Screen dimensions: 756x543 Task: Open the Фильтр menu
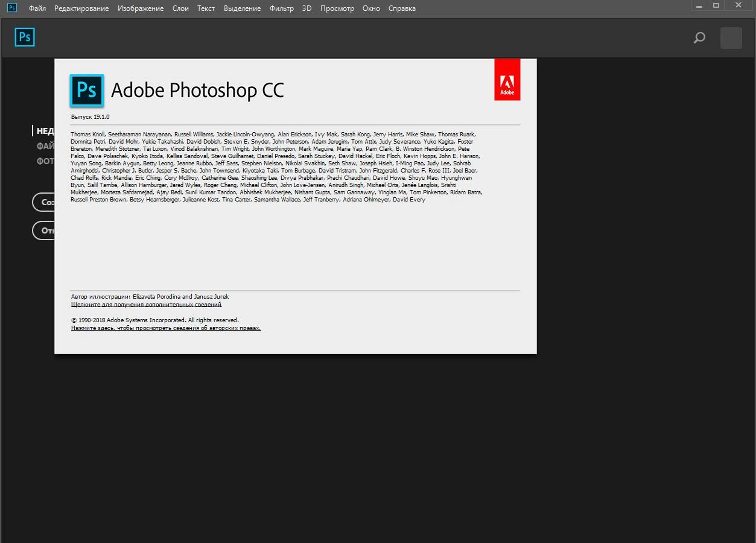(x=282, y=8)
